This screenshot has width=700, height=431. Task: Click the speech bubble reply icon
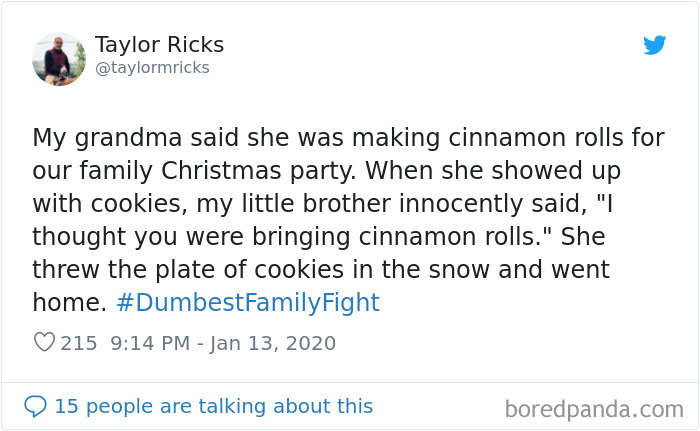(35, 406)
